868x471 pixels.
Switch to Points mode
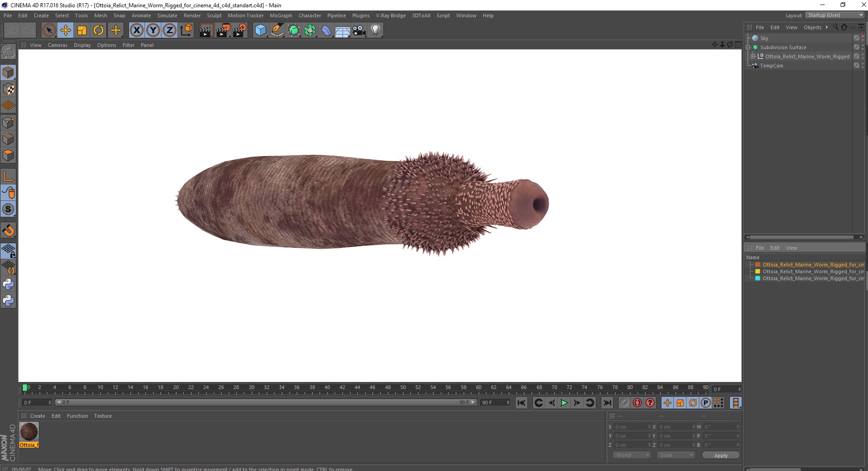pyautogui.click(x=8, y=123)
